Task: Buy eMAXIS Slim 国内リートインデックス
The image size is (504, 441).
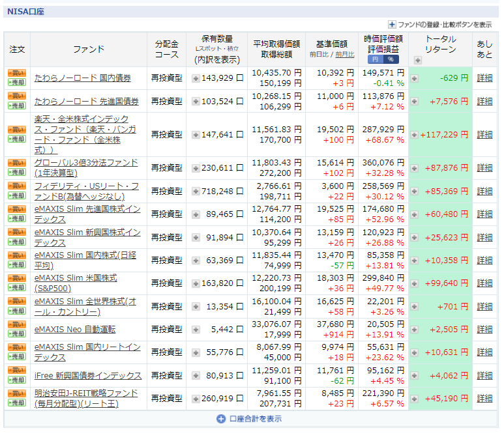Action: click(17, 347)
